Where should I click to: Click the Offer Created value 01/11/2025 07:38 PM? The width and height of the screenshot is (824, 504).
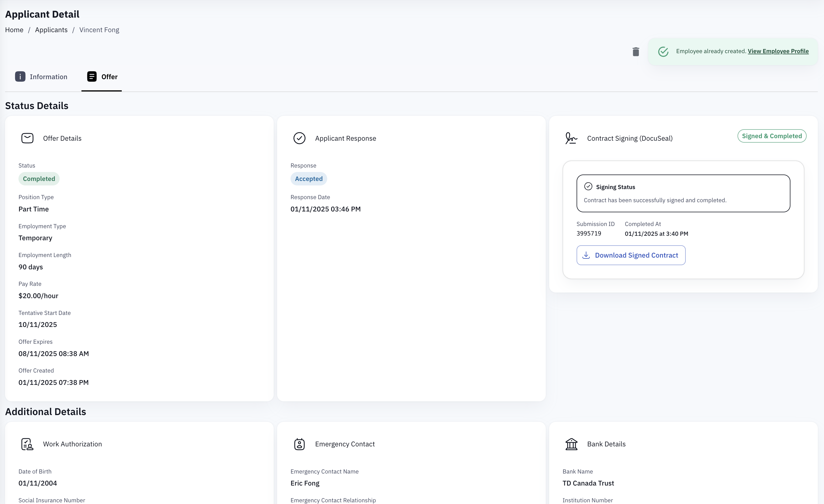point(53,382)
